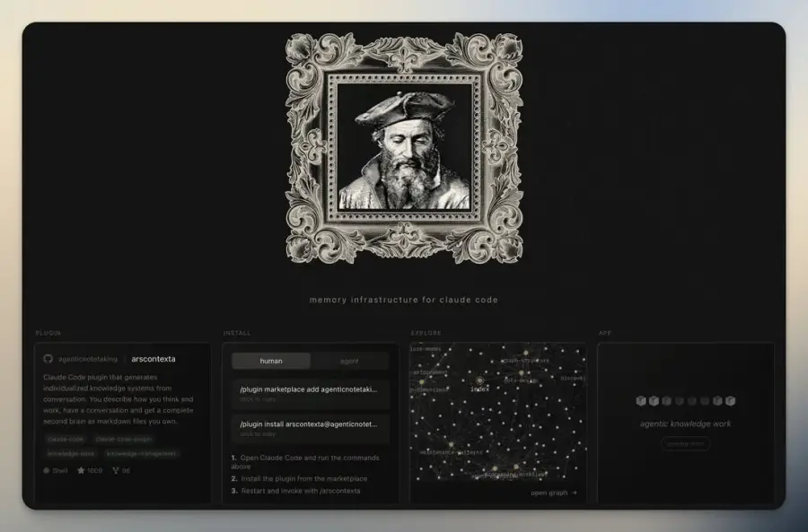
Task: Switch to the agent install tab
Action: click(x=349, y=361)
